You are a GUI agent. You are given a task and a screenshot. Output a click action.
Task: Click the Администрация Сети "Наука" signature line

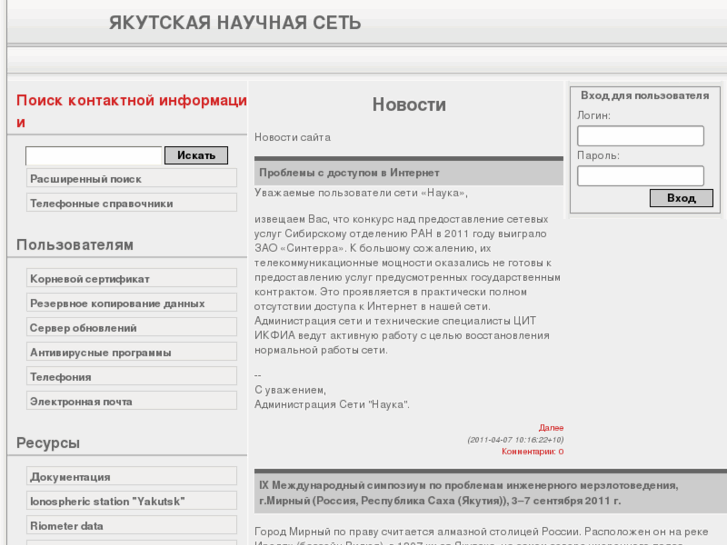[x=332, y=404]
